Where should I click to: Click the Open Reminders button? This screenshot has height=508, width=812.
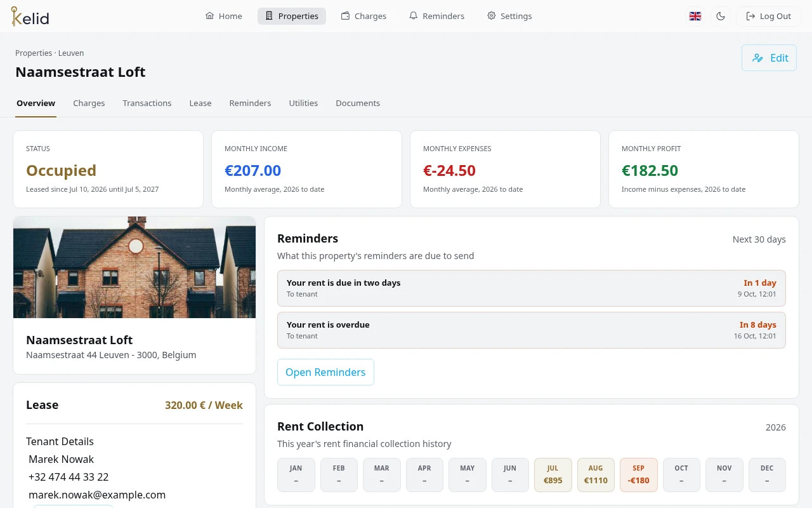[325, 372]
